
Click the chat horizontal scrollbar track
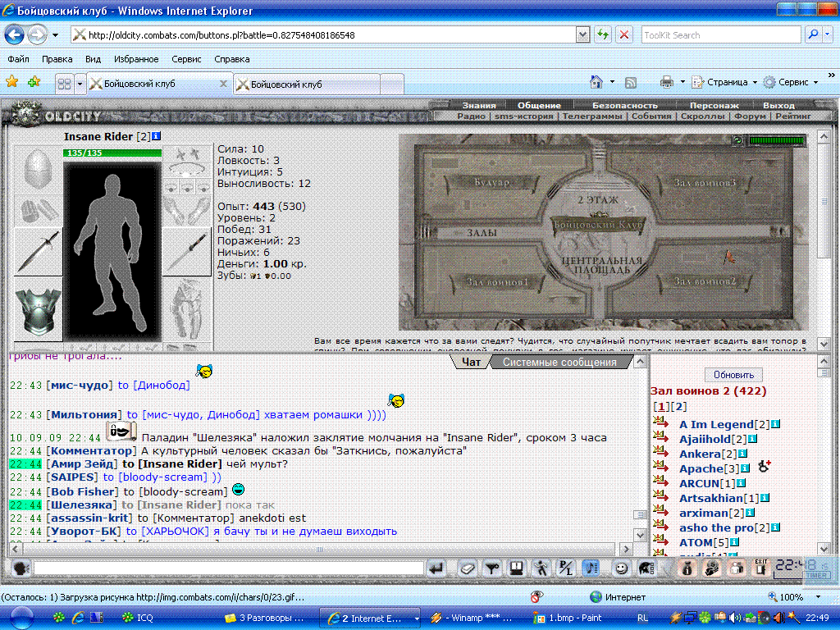(x=319, y=549)
